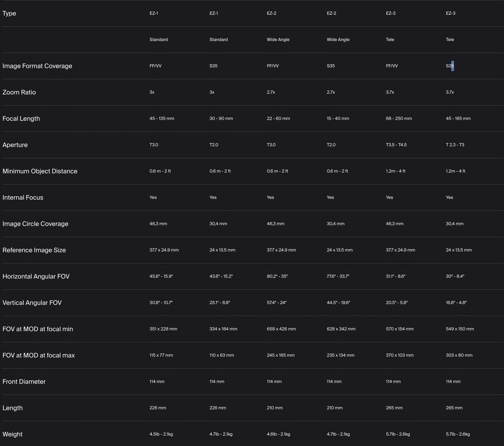Image resolution: width=504 pixels, height=446 pixels.
Task: Click the aperture value 'T 2.3 - T3'
Action: point(455,145)
